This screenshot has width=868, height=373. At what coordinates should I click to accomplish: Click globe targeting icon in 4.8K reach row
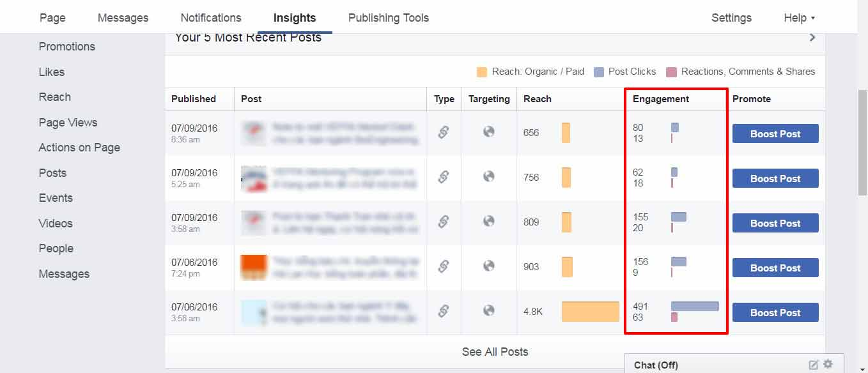point(489,310)
